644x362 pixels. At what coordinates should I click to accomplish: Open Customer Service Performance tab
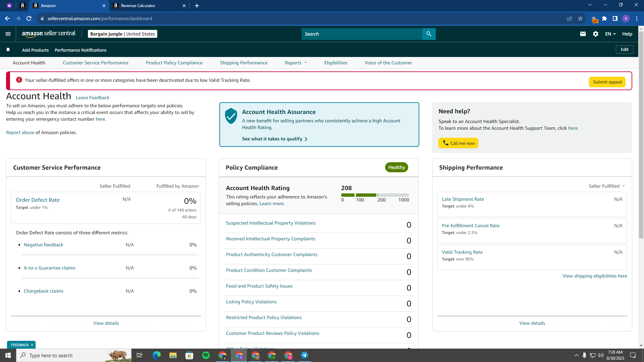96,63
